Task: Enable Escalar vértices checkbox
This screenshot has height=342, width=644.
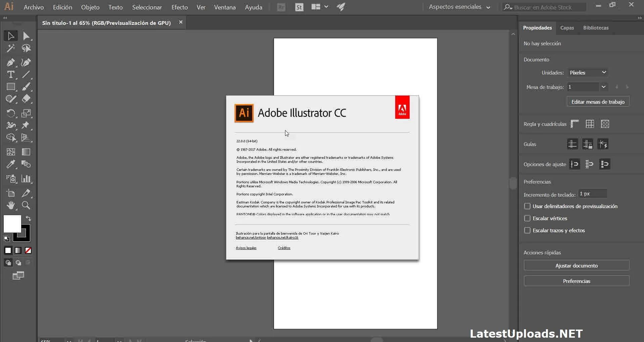Action: (527, 218)
